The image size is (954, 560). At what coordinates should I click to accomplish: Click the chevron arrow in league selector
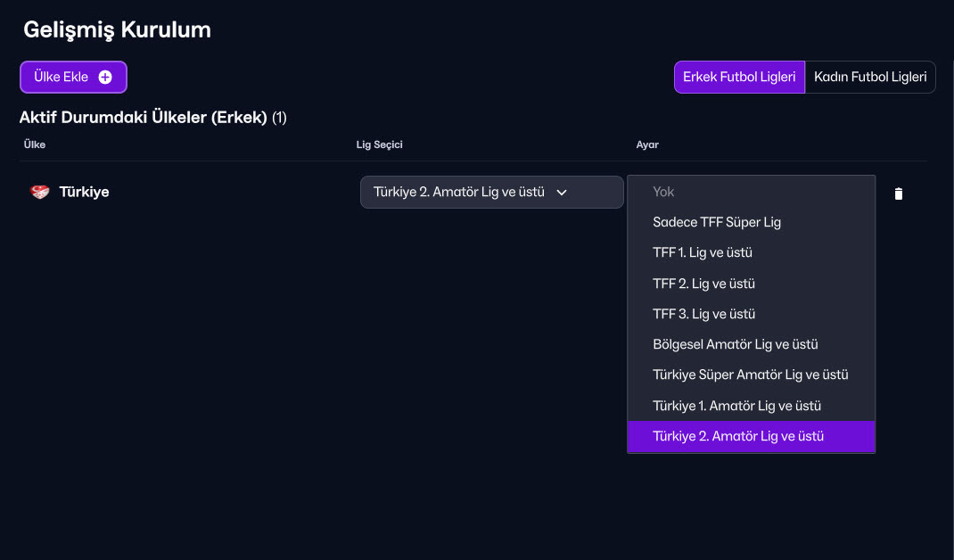pos(562,192)
